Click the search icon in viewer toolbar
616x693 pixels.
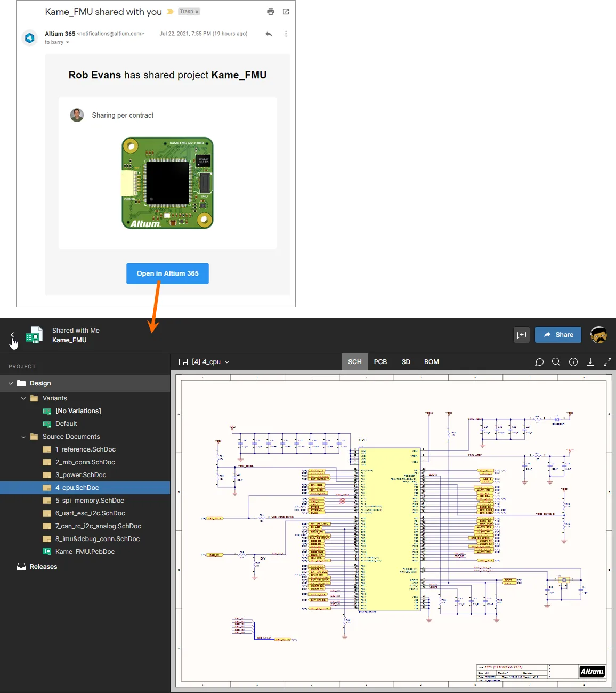pos(556,362)
